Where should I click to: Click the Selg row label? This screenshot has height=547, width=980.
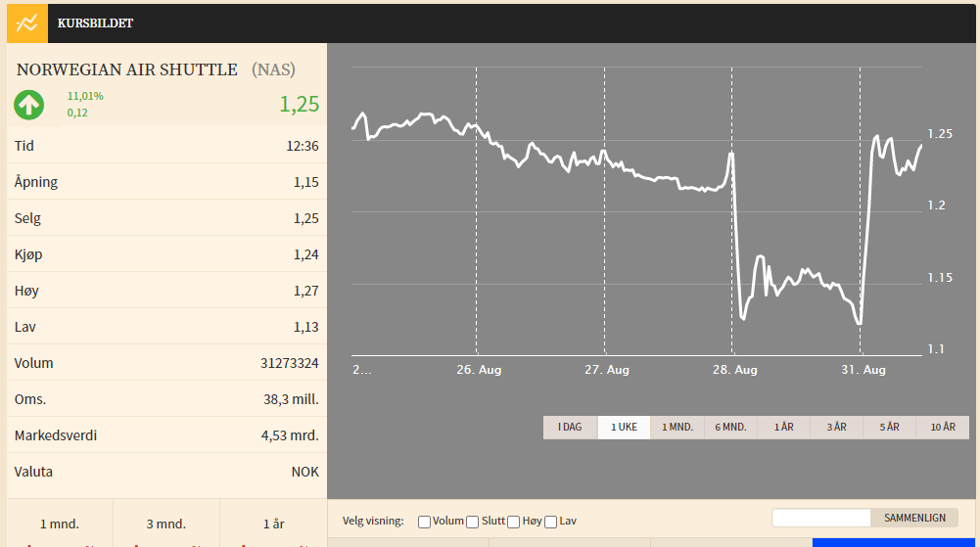(27, 218)
